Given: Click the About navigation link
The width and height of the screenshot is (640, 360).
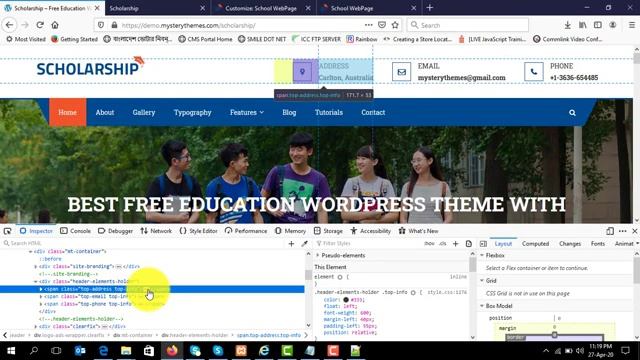Looking at the screenshot, I should [105, 113].
